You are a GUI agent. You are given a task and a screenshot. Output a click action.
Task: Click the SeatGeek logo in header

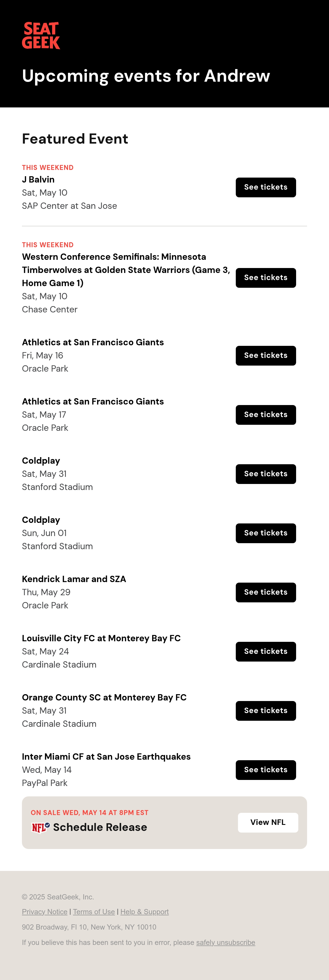click(x=41, y=35)
